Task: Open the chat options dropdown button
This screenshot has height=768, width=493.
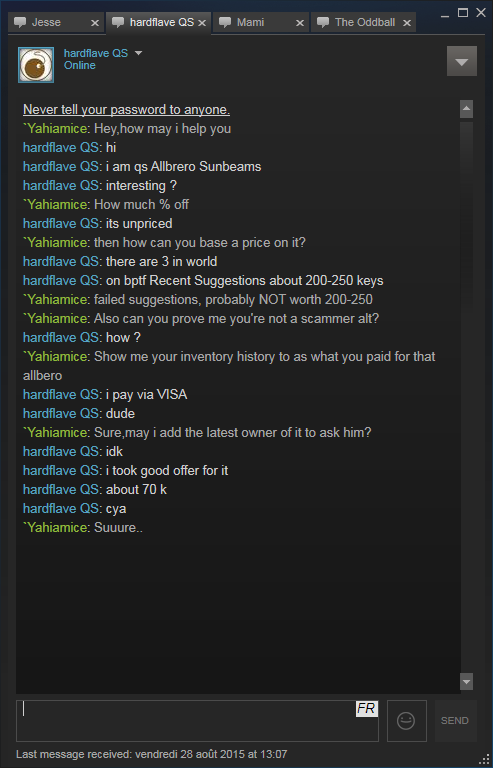Action: pos(462,61)
